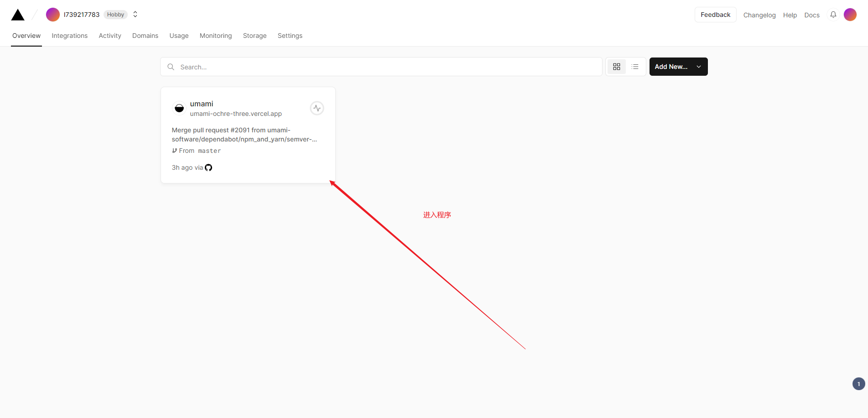The width and height of the screenshot is (868, 418).
Task: Open the l739217783 team avatar
Action: [x=53, y=15]
